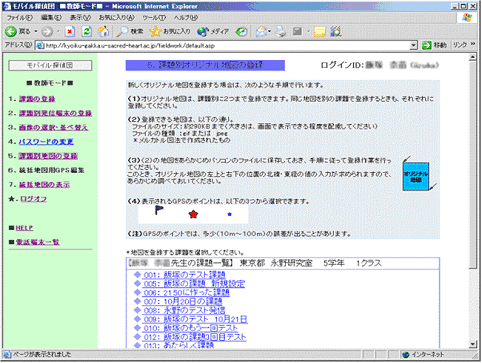Select assignment 010: 飯塚のもう一回テスト
The image size is (482, 363).
coord(190,328)
